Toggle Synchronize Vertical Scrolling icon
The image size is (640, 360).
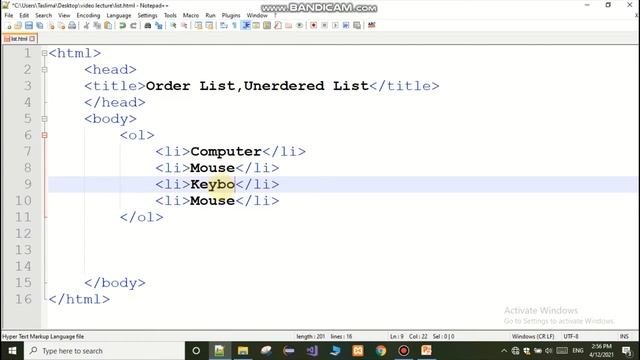coord(198,25)
